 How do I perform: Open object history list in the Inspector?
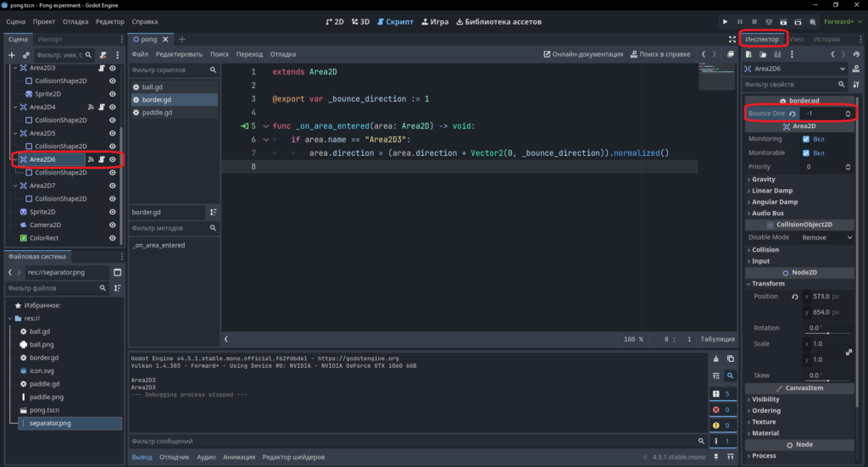tap(856, 54)
